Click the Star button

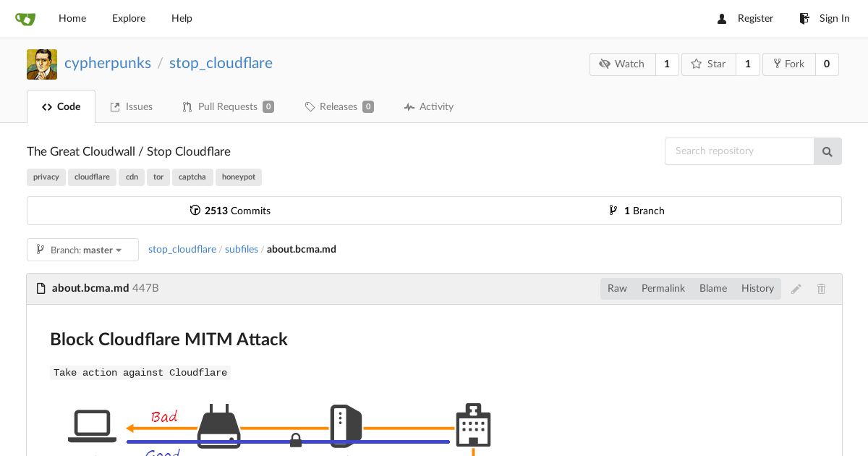pyautogui.click(x=708, y=64)
